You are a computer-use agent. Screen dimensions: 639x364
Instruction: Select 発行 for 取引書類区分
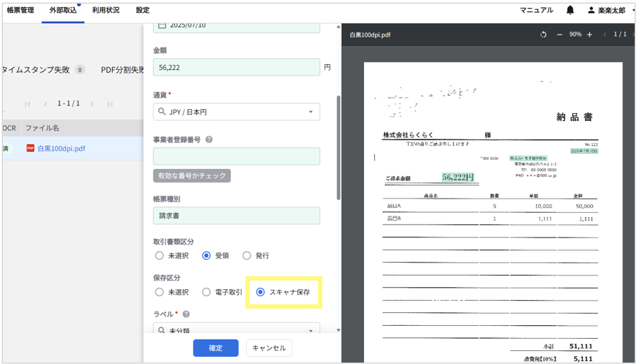click(247, 255)
